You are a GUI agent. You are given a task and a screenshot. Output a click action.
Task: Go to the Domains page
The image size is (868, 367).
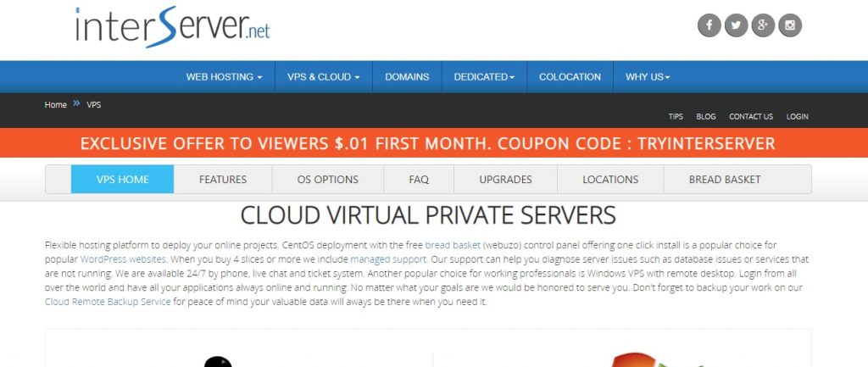(407, 77)
